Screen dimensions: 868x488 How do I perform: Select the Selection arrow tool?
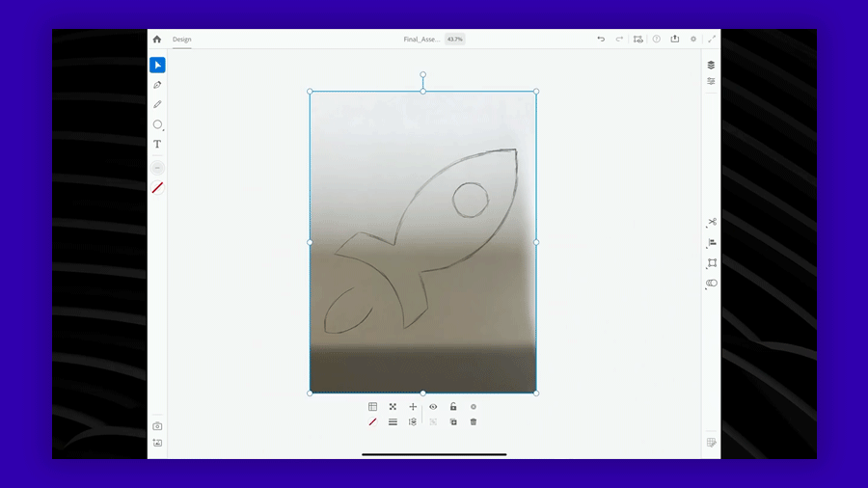[157, 66]
